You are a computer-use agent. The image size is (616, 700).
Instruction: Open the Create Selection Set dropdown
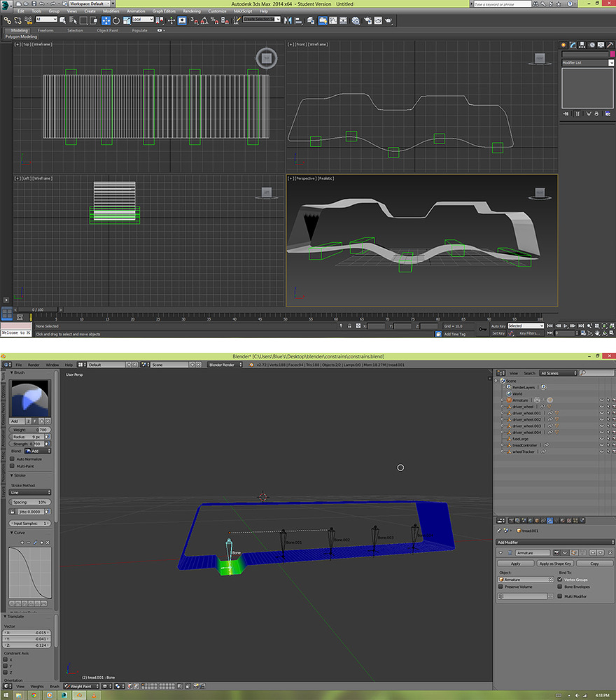[x=262, y=19]
